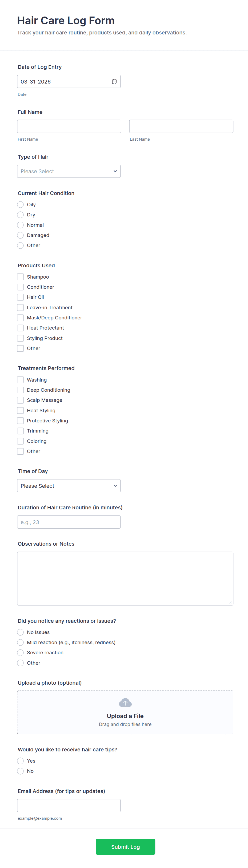
Task: Expand the Type of Hair dropdown
Action: coord(69,171)
